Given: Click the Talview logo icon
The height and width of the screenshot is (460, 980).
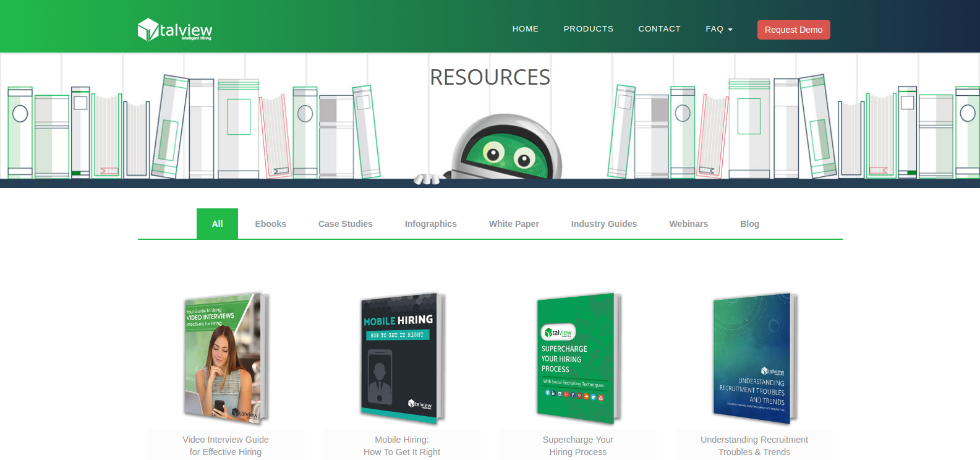Looking at the screenshot, I should point(148,30).
